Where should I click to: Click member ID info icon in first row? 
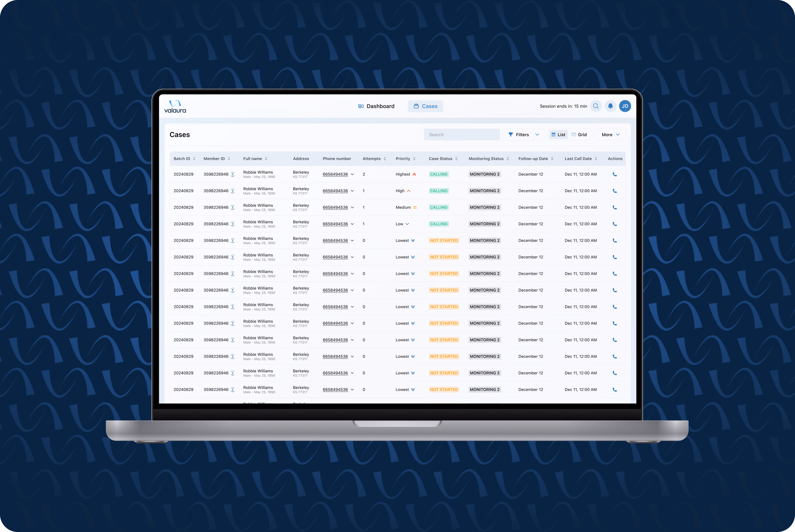[x=233, y=174]
